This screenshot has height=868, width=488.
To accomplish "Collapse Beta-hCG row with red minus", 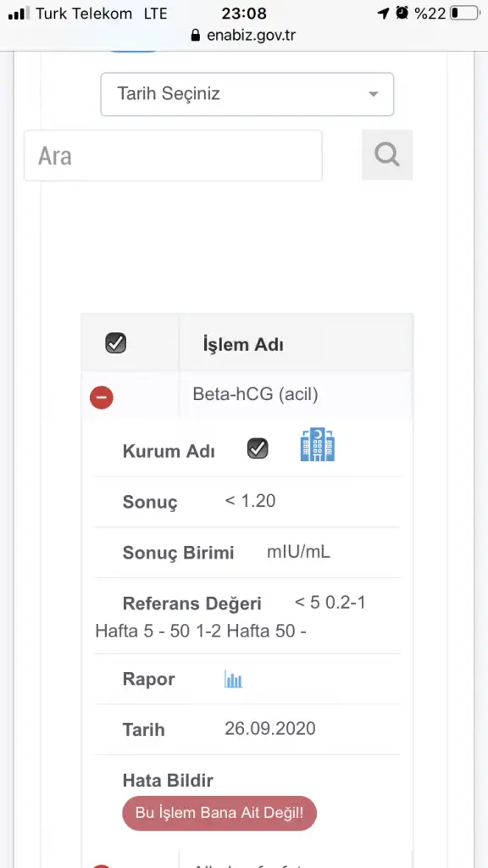I will (x=102, y=398).
